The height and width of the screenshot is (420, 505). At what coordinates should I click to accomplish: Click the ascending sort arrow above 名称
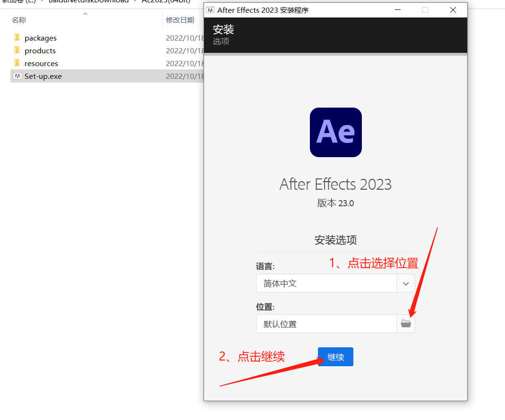[85, 14]
